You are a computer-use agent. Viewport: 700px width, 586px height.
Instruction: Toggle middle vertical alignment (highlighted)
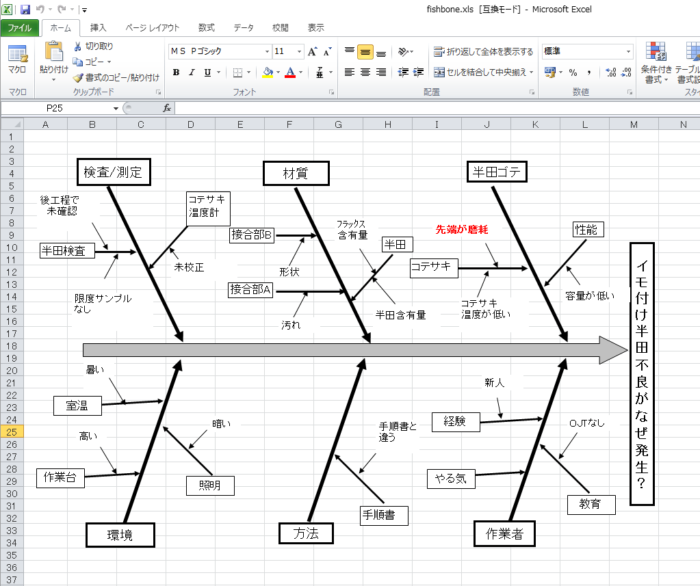(x=365, y=52)
